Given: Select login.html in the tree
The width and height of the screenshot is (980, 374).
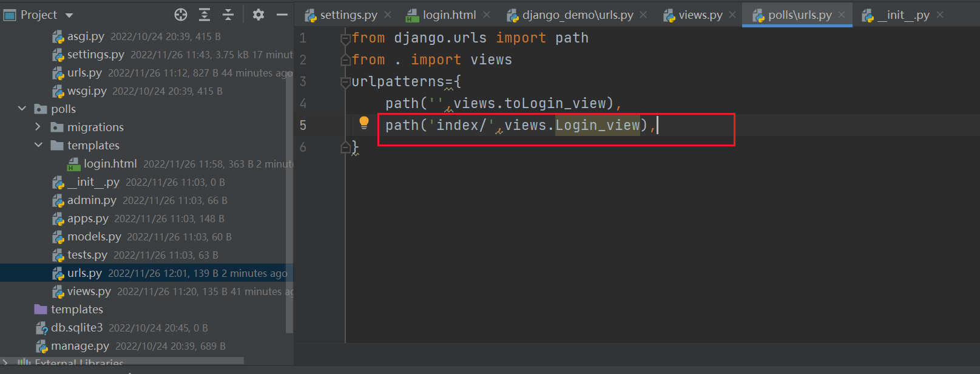Looking at the screenshot, I should (x=147, y=164).
